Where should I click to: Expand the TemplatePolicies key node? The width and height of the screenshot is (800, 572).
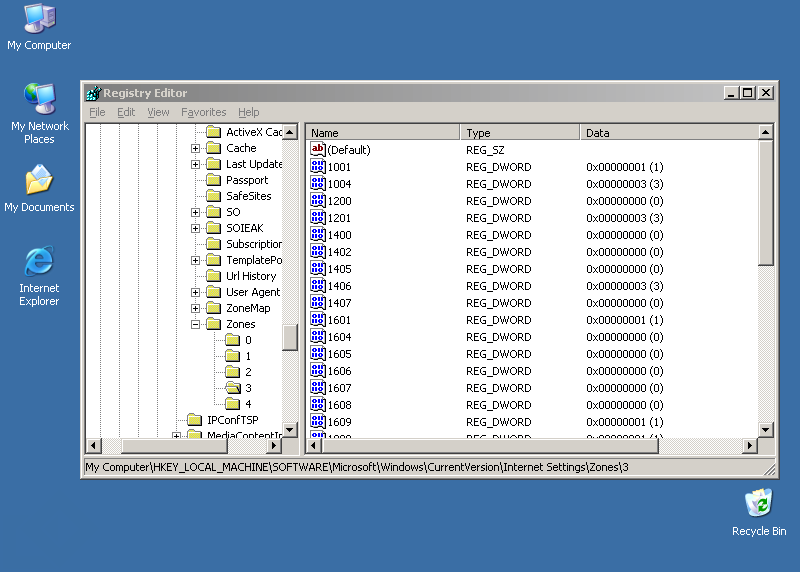pyautogui.click(x=195, y=260)
